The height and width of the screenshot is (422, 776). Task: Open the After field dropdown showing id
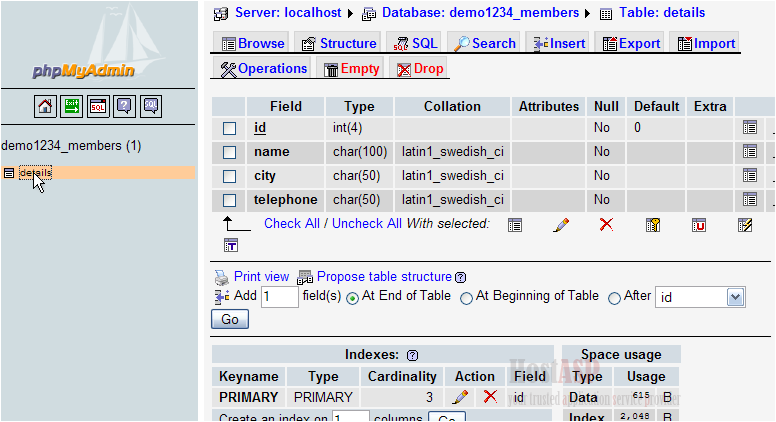[x=700, y=297]
